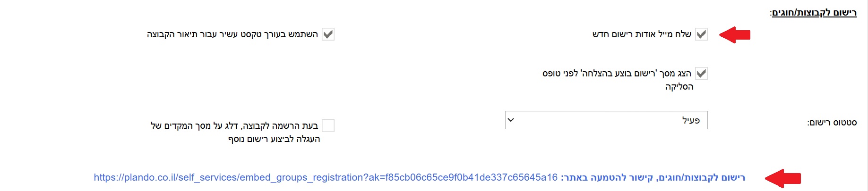The height and width of the screenshot is (191, 868).
Task: Click the 'השתמש בעורך טקסט עשיר' label text
Action: point(232,34)
